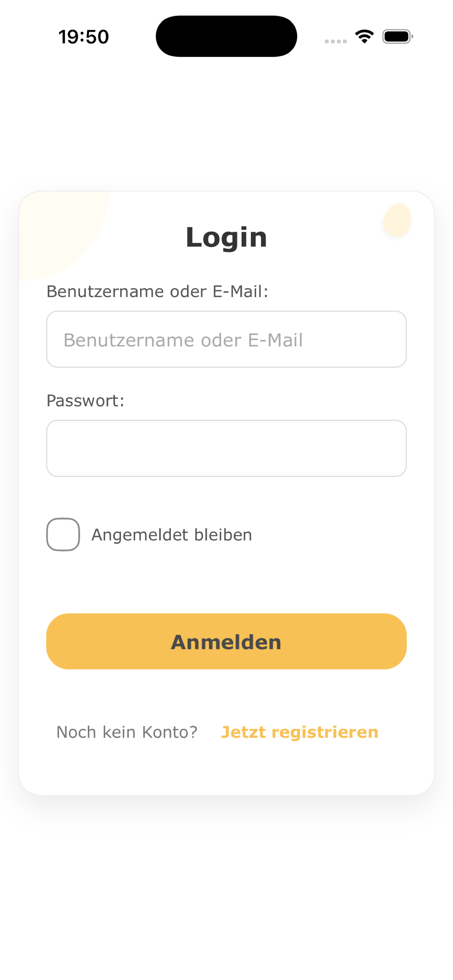Click the 'Noch kein Konto?' text
This screenshot has height=980, width=453.
[127, 732]
